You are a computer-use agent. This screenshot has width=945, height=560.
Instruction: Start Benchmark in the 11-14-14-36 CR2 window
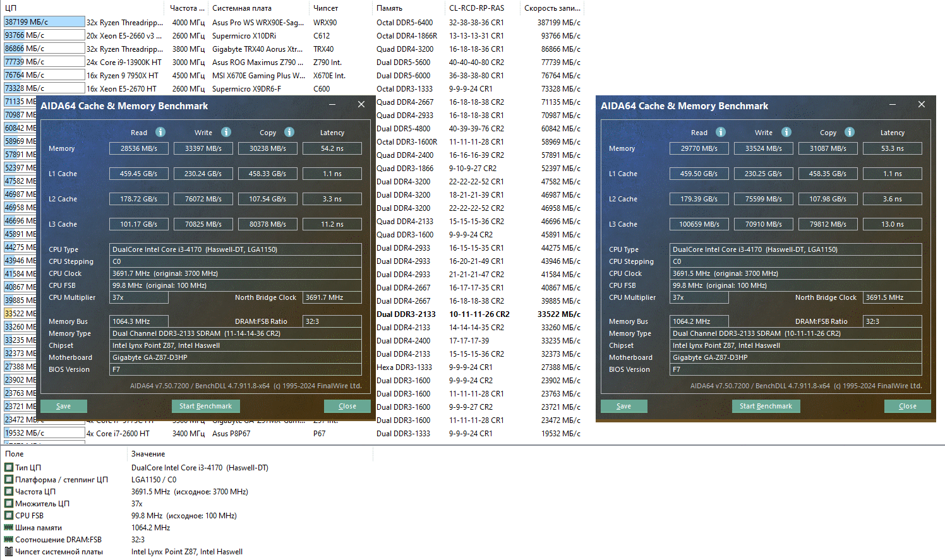point(205,406)
